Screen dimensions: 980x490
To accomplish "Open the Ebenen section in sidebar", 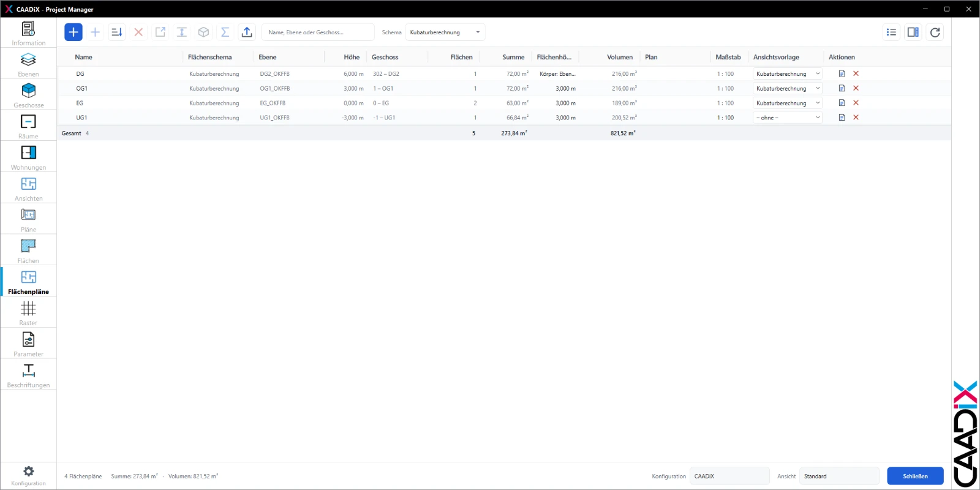I will [28, 64].
